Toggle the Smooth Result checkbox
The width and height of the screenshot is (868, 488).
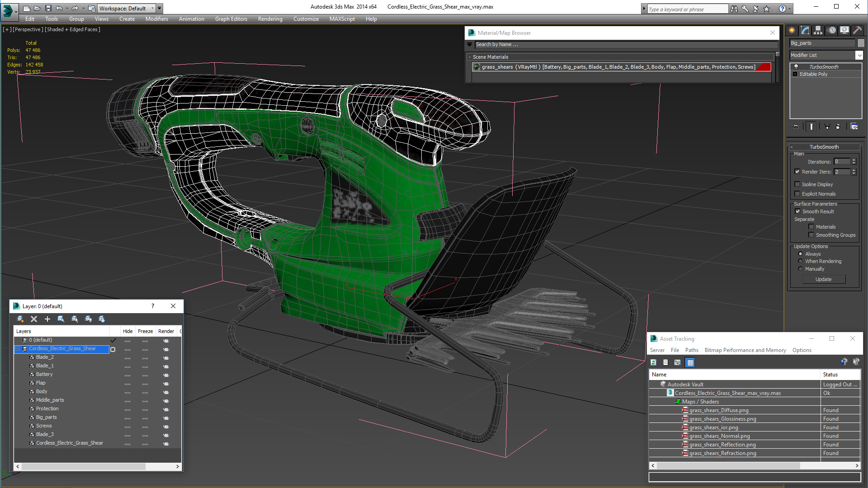[798, 211]
